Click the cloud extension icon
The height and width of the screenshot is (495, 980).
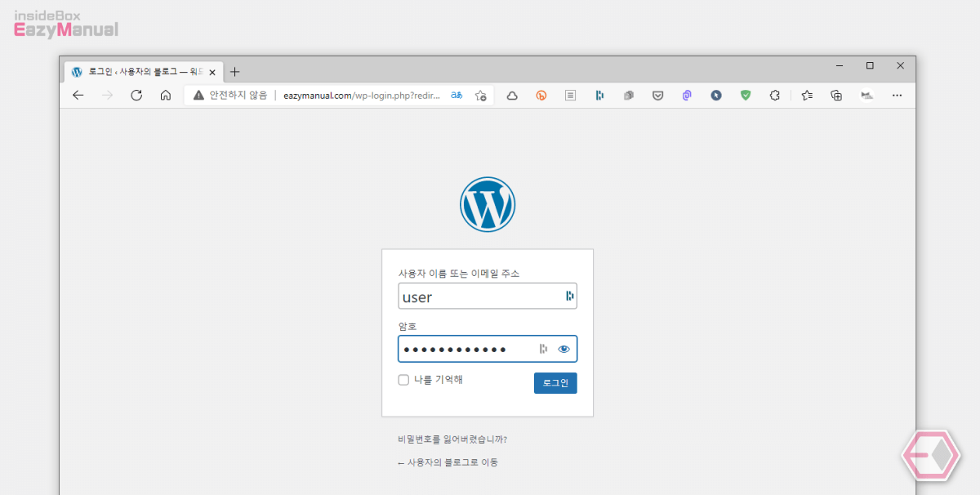[x=512, y=96]
